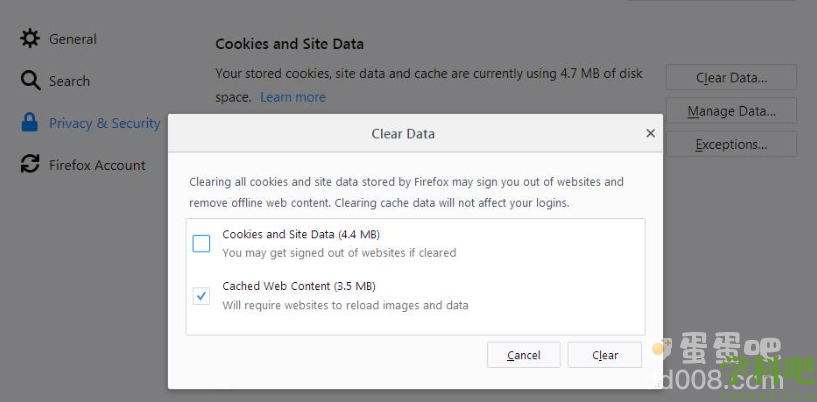Close the Clear Data dialog with X

(650, 133)
